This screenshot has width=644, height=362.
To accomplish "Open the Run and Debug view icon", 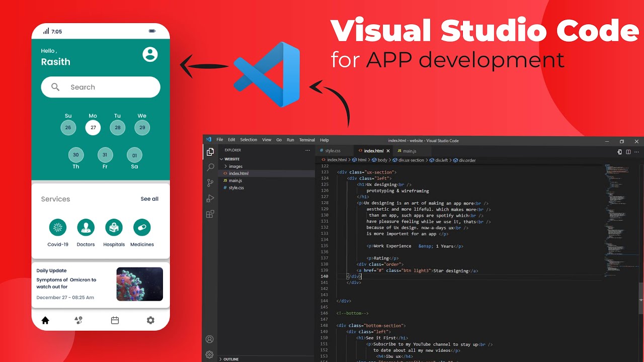I will tap(210, 199).
